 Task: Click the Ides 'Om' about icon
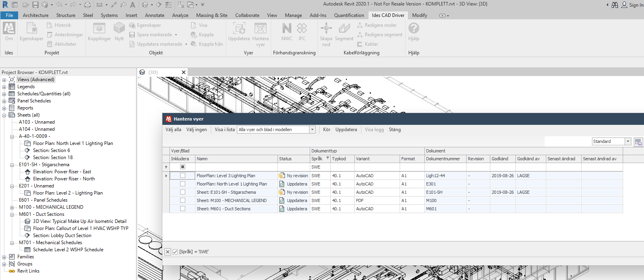9,28
